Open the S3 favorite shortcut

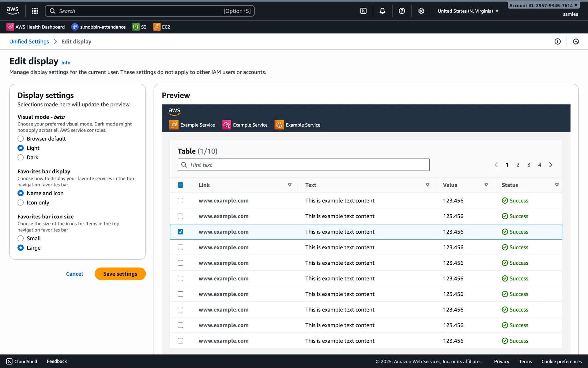[139, 27]
